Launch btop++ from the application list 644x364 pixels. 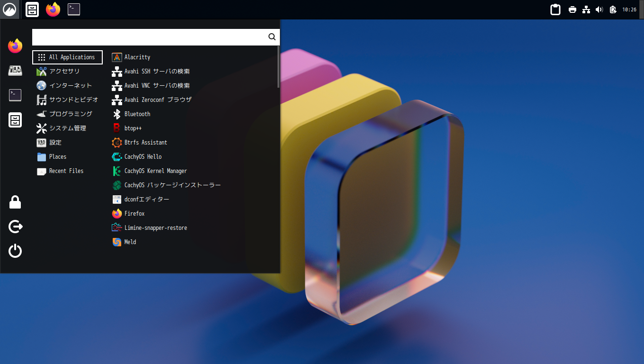(192, 128)
